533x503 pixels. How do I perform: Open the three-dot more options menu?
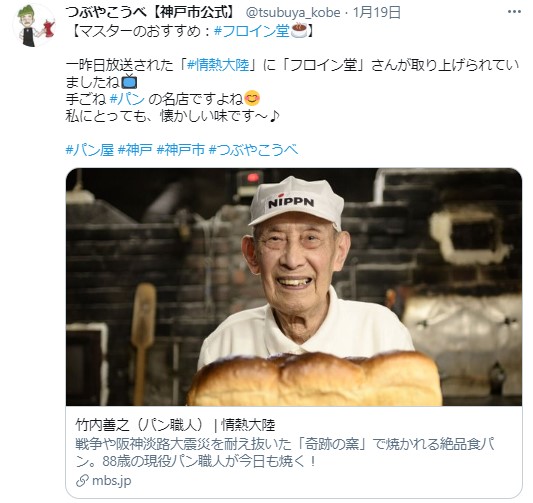514,12
